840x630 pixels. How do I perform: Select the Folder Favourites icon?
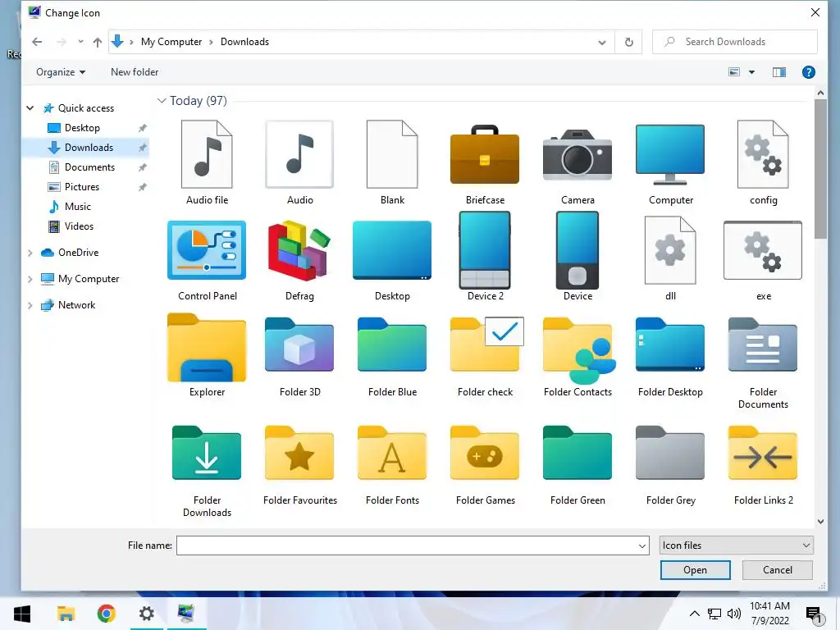299,453
